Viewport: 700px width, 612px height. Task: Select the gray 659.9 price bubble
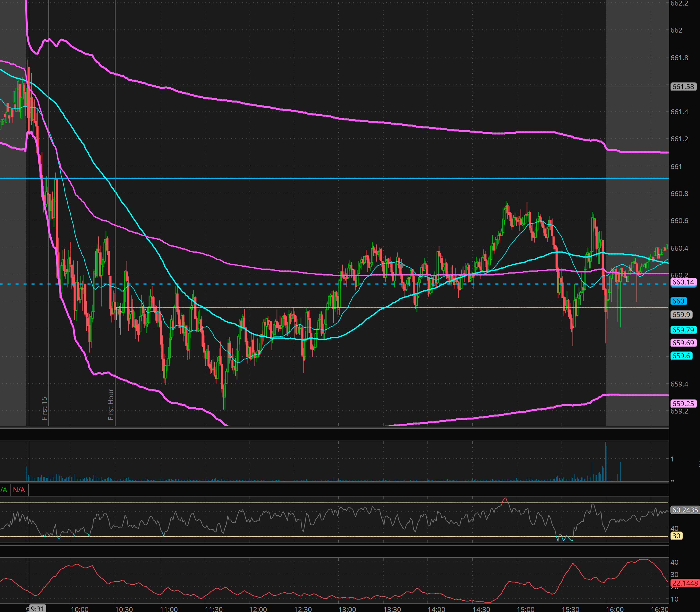681,315
